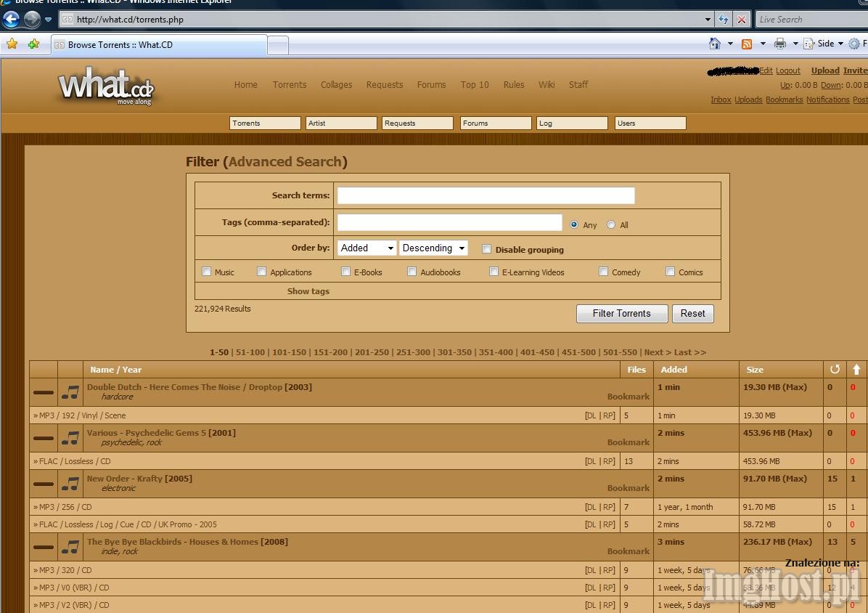
Task: Sort by the snatches circular arrow icon
Action: click(835, 370)
